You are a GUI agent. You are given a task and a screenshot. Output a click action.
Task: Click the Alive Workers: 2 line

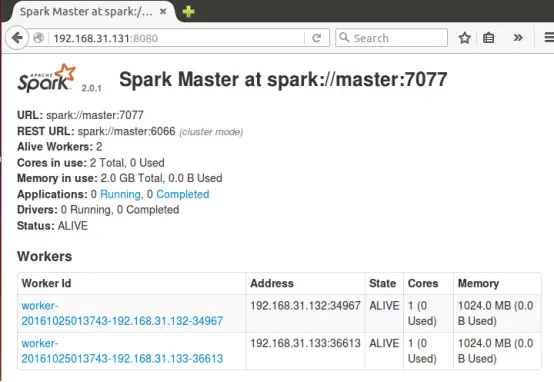60,147
